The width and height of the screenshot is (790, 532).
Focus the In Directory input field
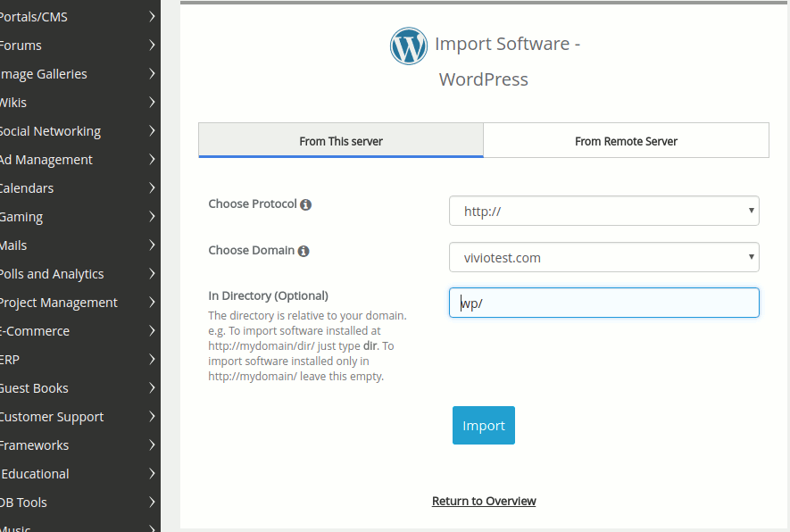(604, 303)
